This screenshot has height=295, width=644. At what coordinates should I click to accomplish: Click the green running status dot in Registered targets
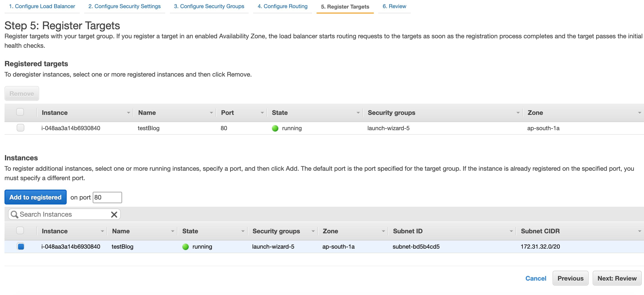[275, 128]
